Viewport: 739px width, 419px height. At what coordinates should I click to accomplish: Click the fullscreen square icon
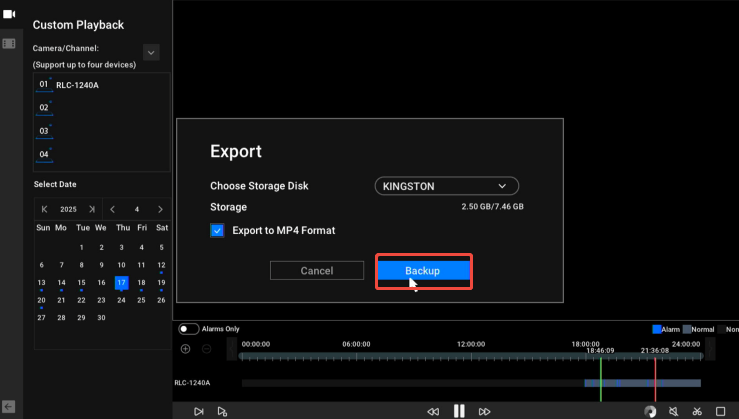(721, 411)
